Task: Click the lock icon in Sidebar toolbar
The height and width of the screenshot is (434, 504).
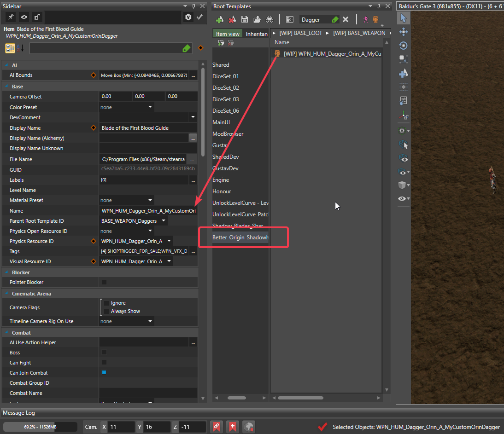Action: pos(36,17)
